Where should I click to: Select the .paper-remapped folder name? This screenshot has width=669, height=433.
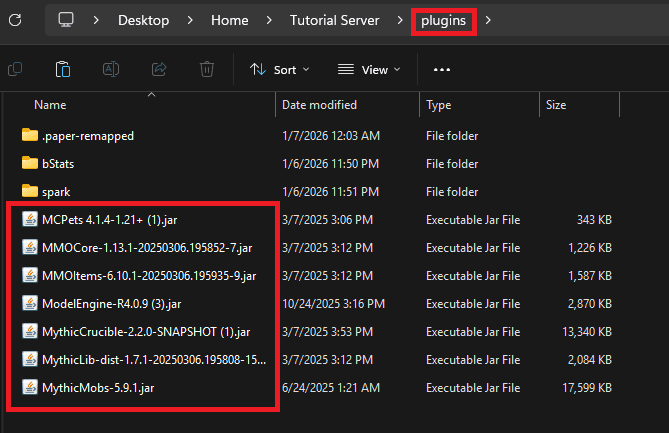click(x=88, y=136)
